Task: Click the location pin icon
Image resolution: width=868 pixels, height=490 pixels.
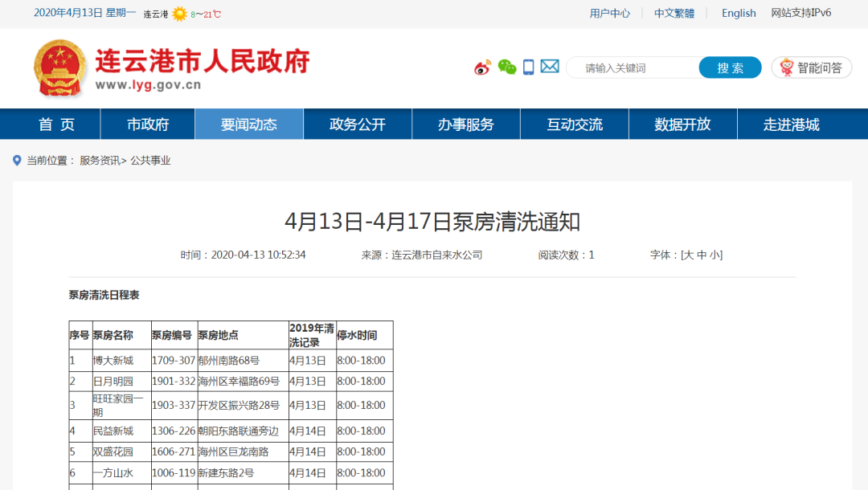Action: coord(17,161)
